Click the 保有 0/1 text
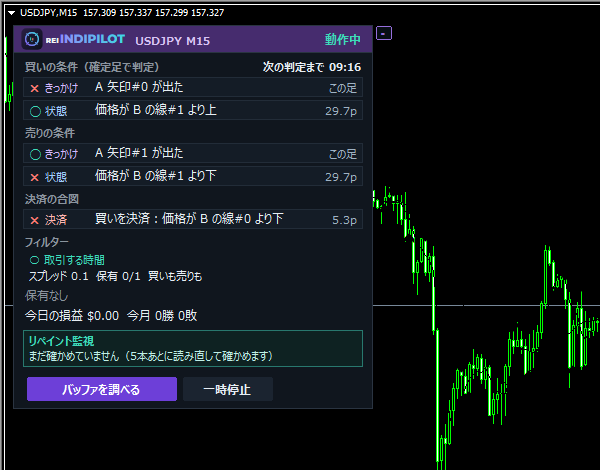The height and width of the screenshot is (470, 600). 118,276
